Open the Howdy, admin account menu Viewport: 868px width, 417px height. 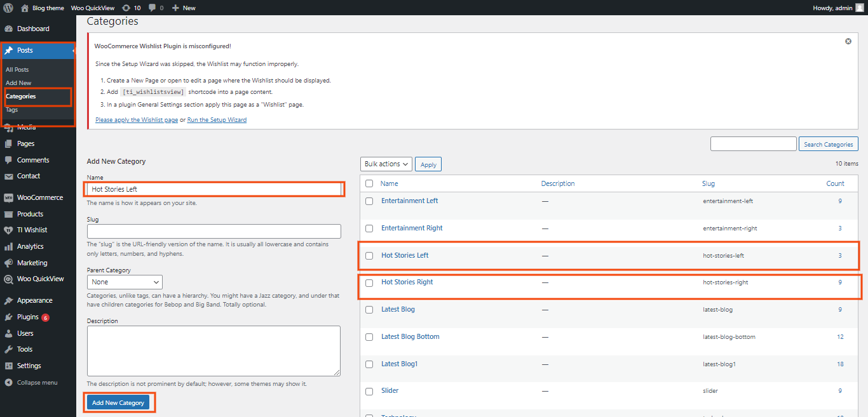pos(837,8)
